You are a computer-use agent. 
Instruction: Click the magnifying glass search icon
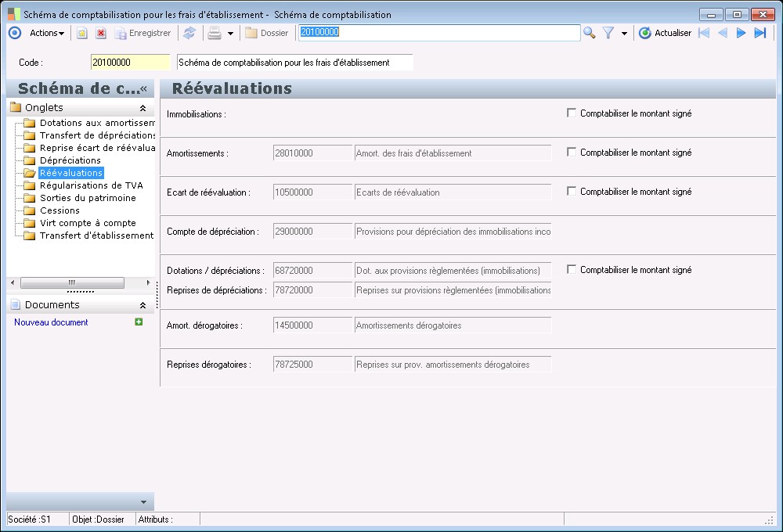coord(590,33)
